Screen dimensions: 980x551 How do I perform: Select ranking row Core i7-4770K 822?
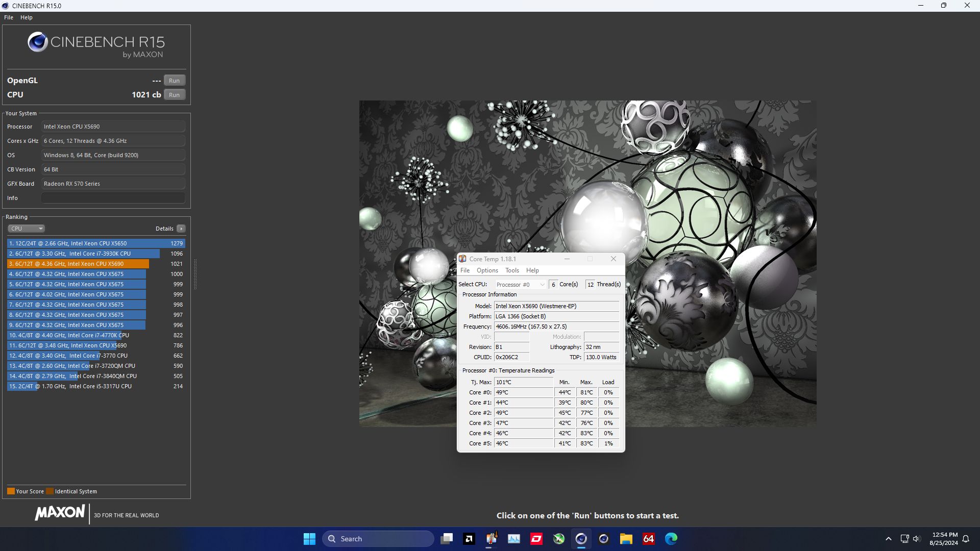pos(96,335)
